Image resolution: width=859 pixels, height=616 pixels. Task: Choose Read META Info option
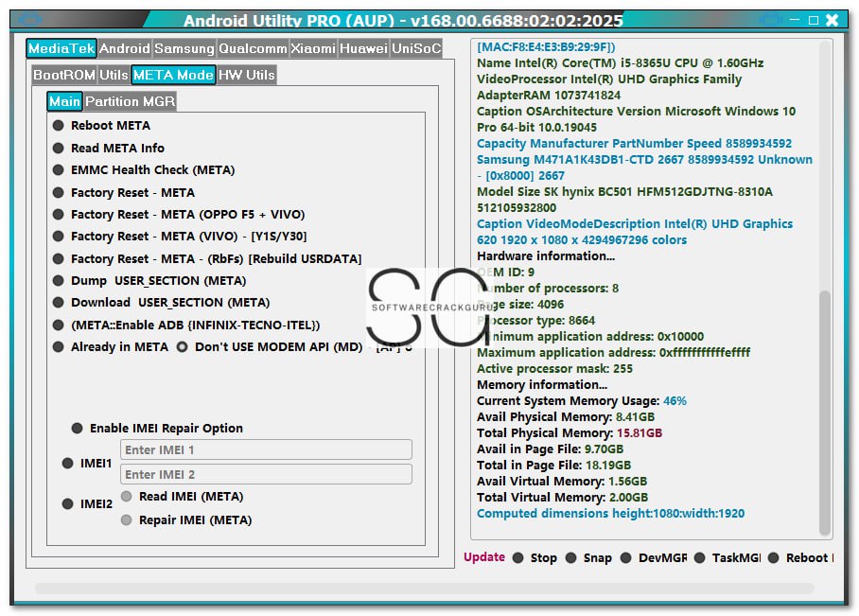(109, 148)
